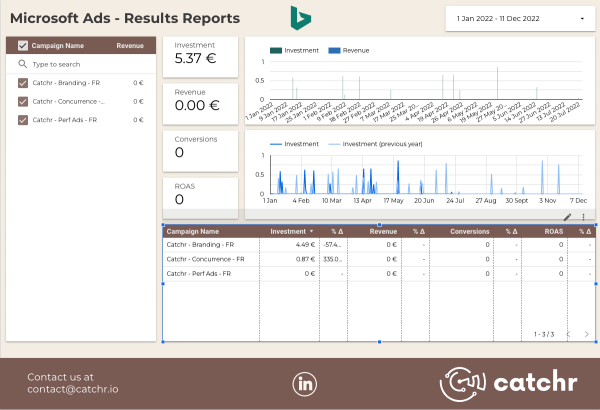Screen dimensions: 600x410
Task: Click green Investment legend swatch in bar chart
Action: point(276,51)
